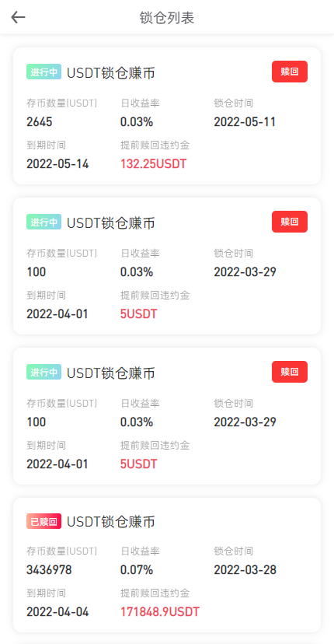This screenshot has height=644, width=334.
Task: Tap 存币数量(USDT) label above 3436978
Action: click(x=62, y=551)
